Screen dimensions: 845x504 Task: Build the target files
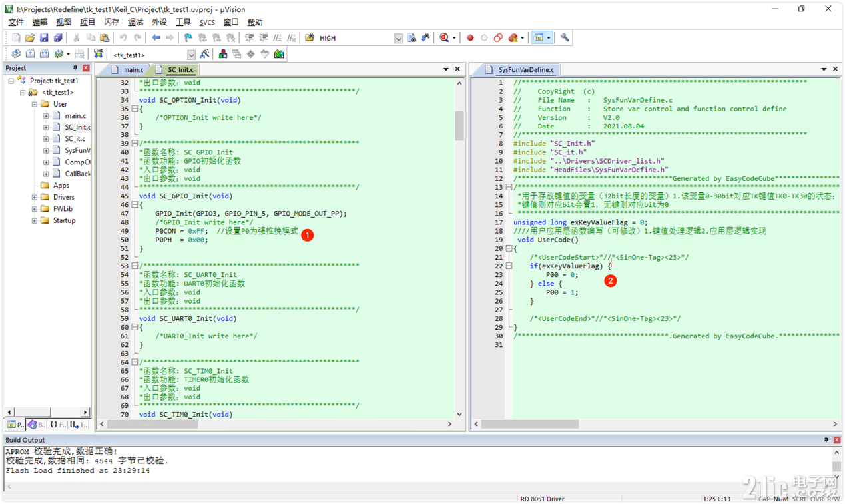(x=30, y=54)
